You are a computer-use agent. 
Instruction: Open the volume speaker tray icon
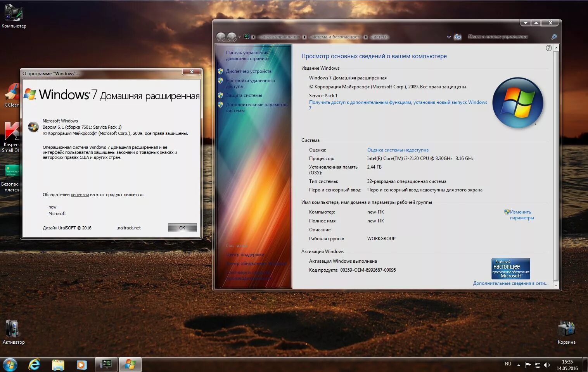pos(547,365)
